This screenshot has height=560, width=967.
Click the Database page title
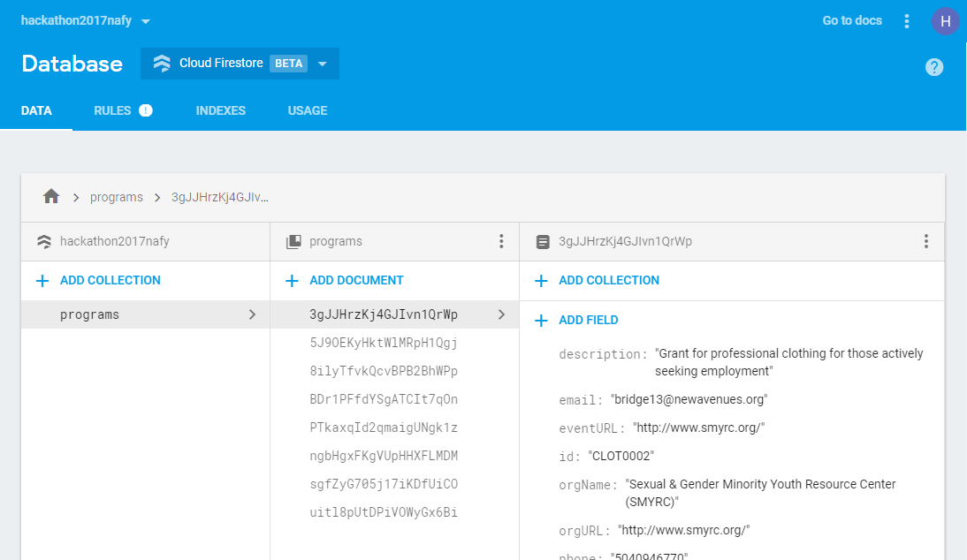tap(72, 64)
